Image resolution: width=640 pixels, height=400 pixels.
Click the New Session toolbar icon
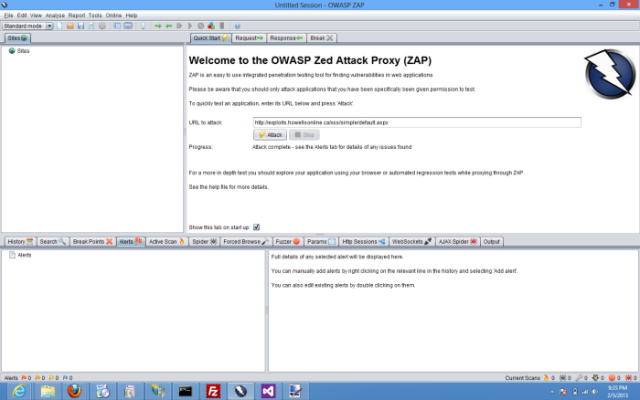tap(60, 26)
